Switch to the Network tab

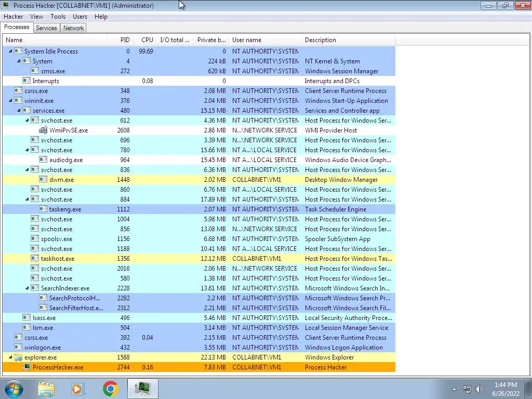(x=73, y=28)
